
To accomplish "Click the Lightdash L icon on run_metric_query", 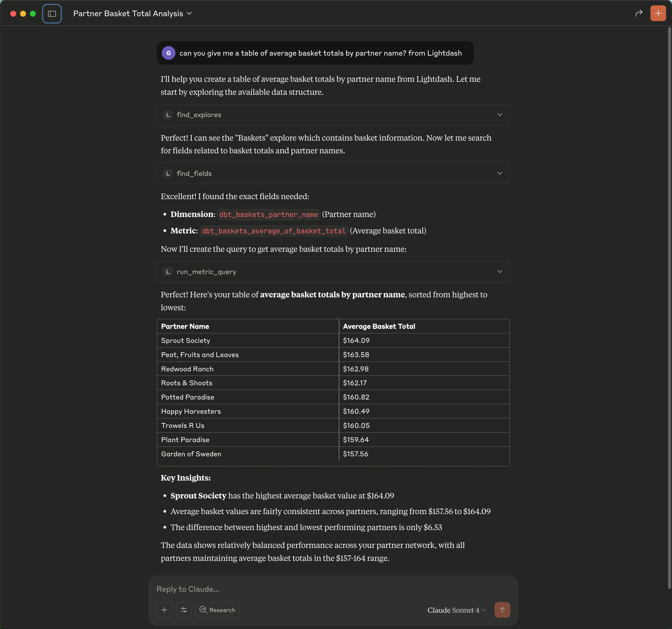I will [168, 271].
